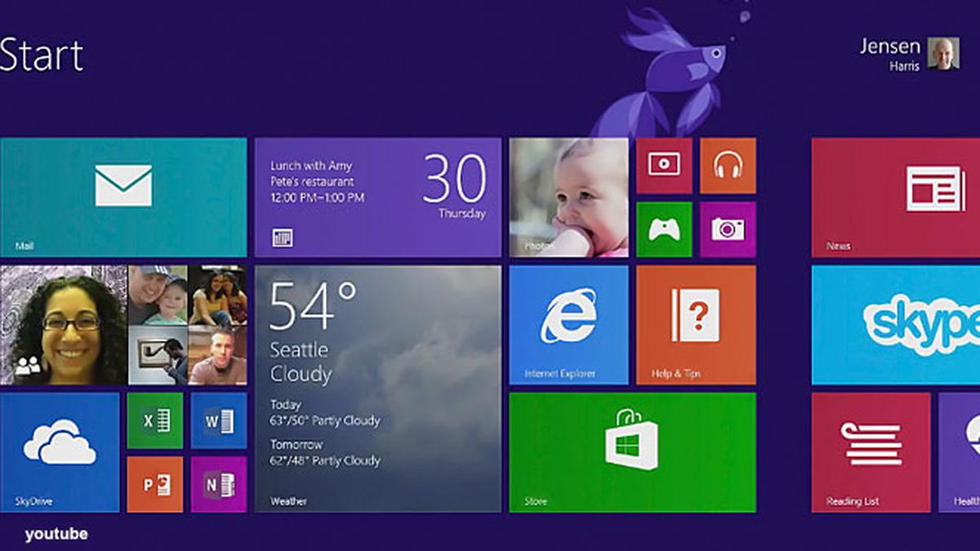Open the Xbox Games tile
980x551 pixels.
663,229
